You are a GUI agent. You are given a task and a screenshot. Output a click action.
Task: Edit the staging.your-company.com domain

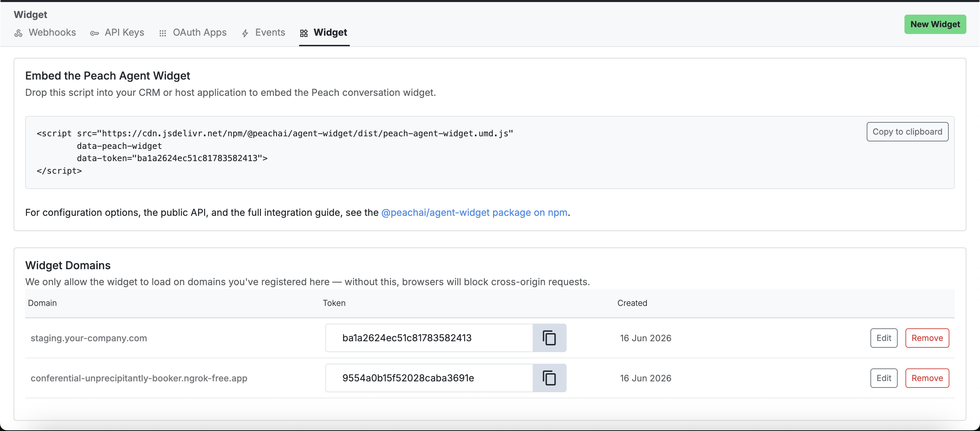point(884,338)
